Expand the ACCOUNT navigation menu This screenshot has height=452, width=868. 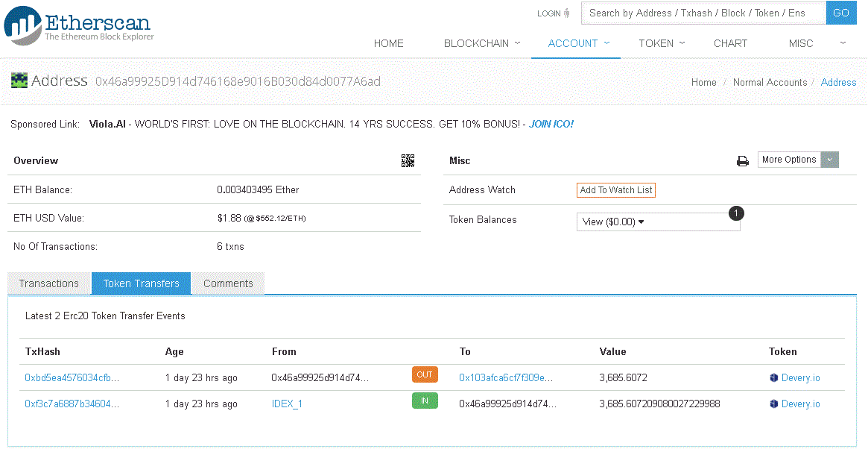click(x=574, y=43)
